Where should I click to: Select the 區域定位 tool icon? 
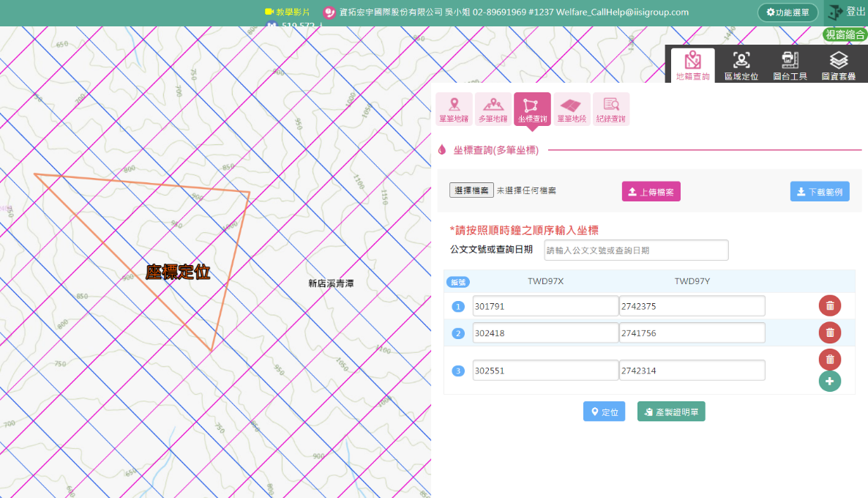click(741, 65)
